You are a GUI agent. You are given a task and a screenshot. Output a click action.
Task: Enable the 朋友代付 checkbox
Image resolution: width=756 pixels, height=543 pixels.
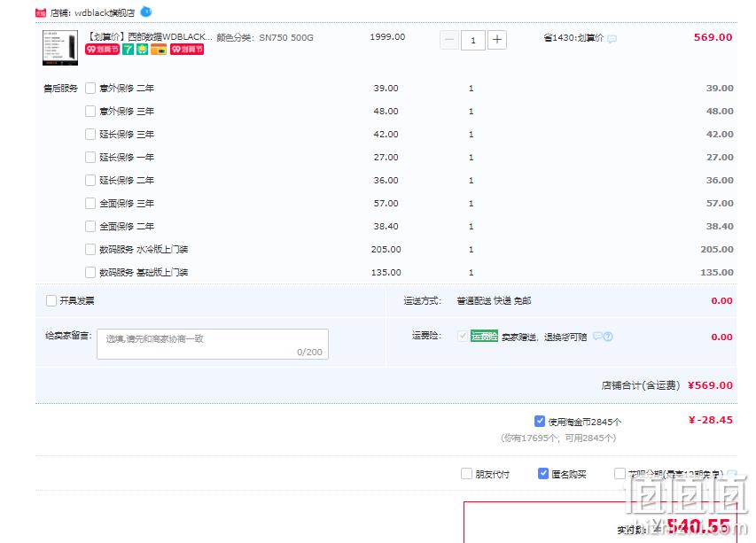pyautogui.click(x=466, y=474)
